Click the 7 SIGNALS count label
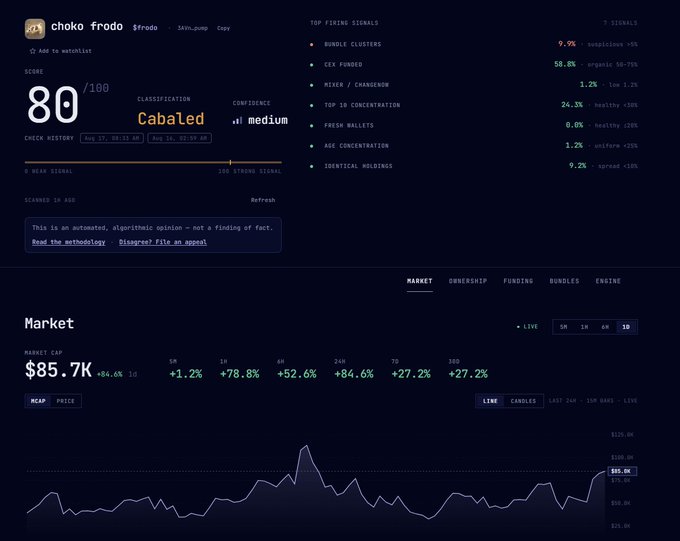The height and width of the screenshot is (541, 680). click(621, 23)
